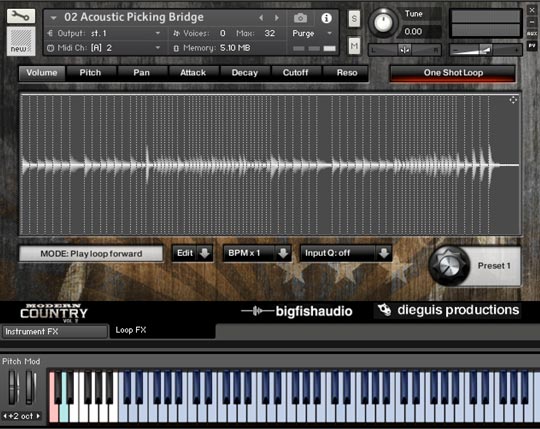Click the pan slider below Tune
This screenshot has height=429, width=540.
[405, 50]
